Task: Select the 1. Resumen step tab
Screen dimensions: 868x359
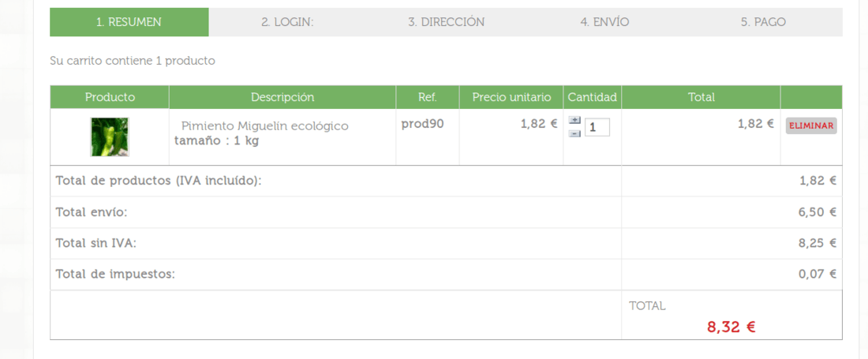Action: click(x=129, y=22)
